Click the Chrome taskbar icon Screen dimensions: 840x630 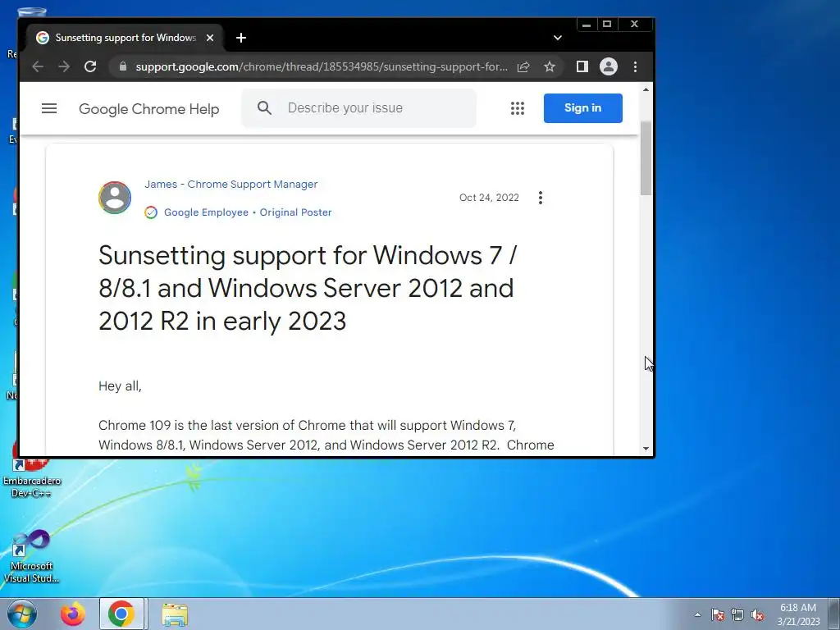pyautogui.click(x=121, y=614)
